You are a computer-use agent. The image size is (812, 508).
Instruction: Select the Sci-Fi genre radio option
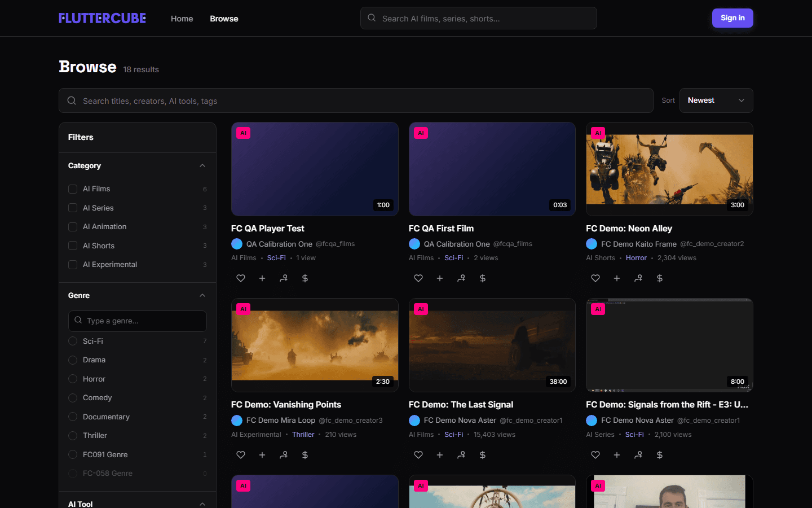[73, 341]
